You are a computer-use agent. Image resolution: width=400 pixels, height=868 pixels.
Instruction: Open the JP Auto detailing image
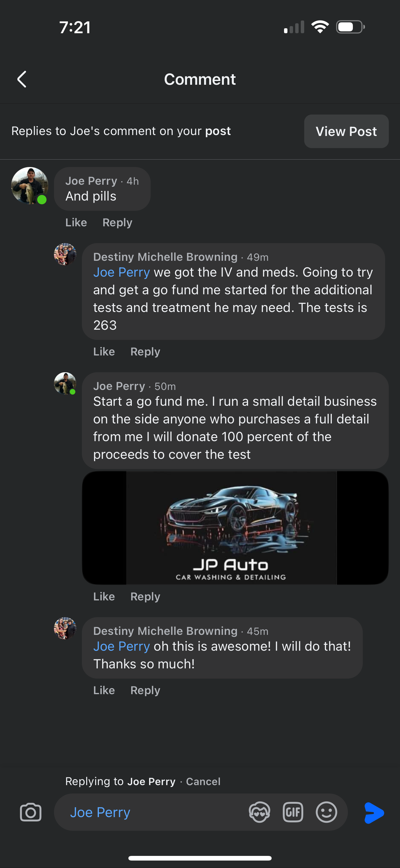[x=235, y=528]
